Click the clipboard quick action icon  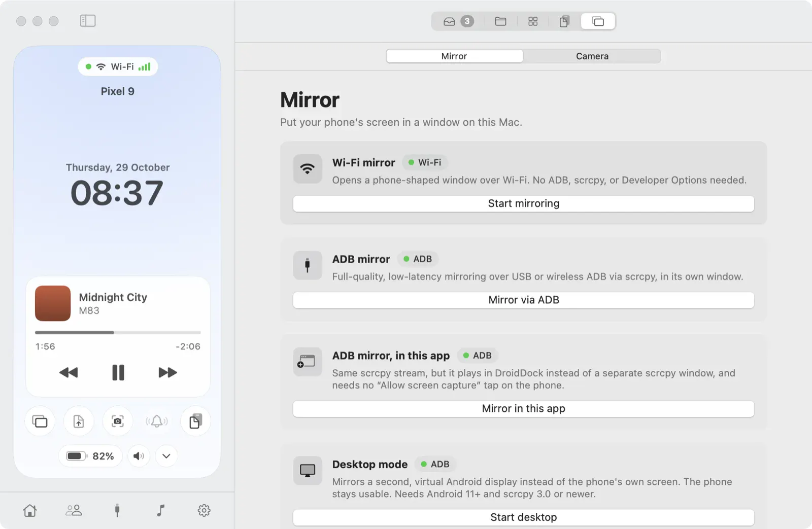click(195, 421)
